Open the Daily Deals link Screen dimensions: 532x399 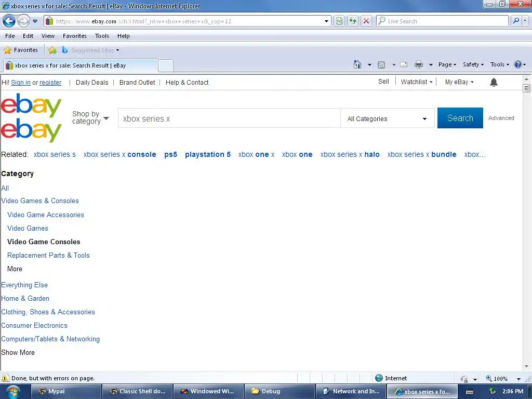92,83
